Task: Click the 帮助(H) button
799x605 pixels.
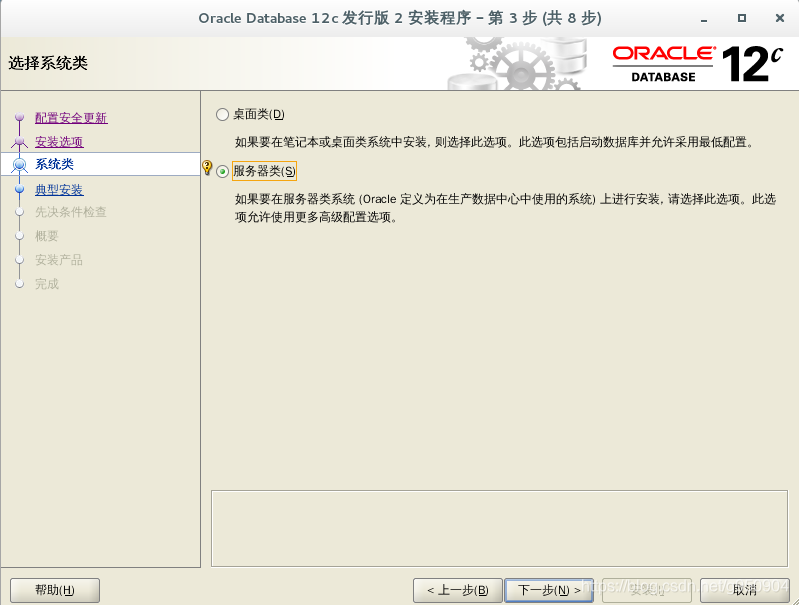Action: [x=55, y=590]
